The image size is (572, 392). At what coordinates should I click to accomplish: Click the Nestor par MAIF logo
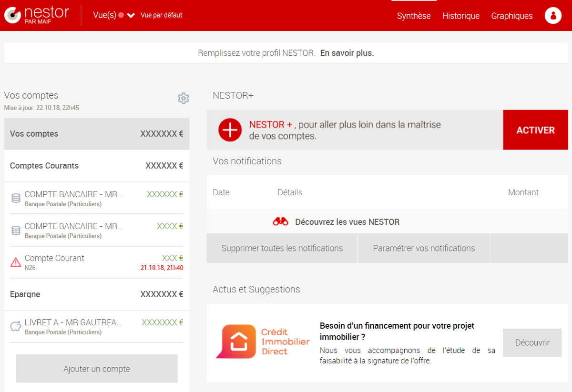37,15
